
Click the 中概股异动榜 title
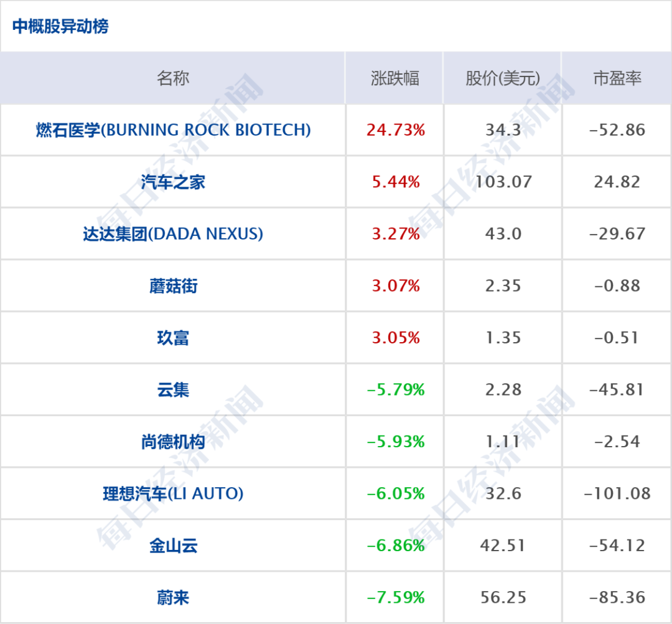click(60, 27)
